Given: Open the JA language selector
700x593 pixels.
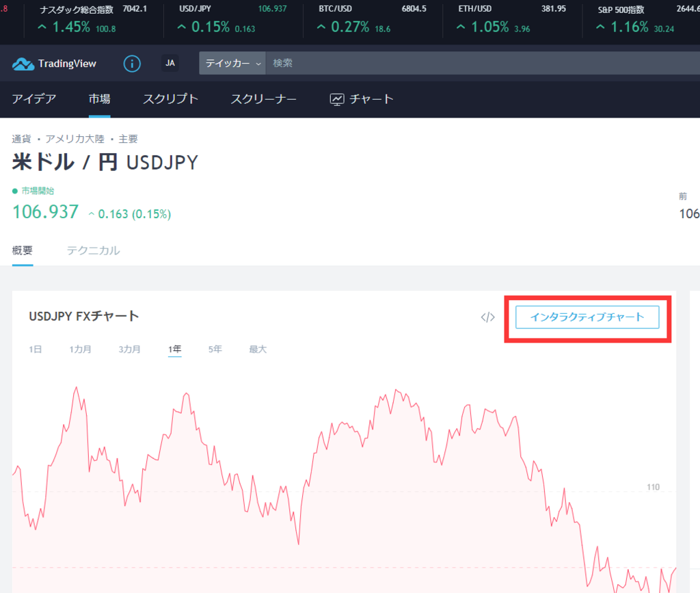Looking at the screenshot, I should pyautogui.click(x=170, y=63).
